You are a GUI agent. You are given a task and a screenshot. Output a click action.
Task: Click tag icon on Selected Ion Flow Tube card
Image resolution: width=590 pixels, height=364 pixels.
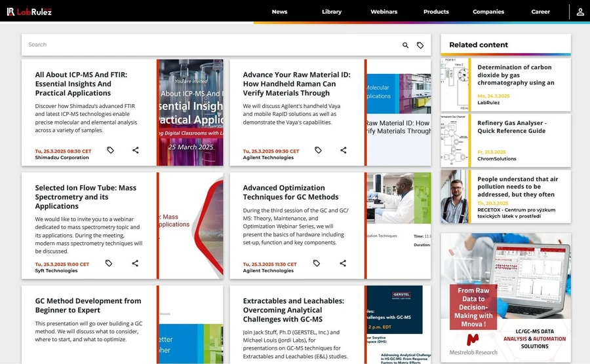click(x=109, y=263)
